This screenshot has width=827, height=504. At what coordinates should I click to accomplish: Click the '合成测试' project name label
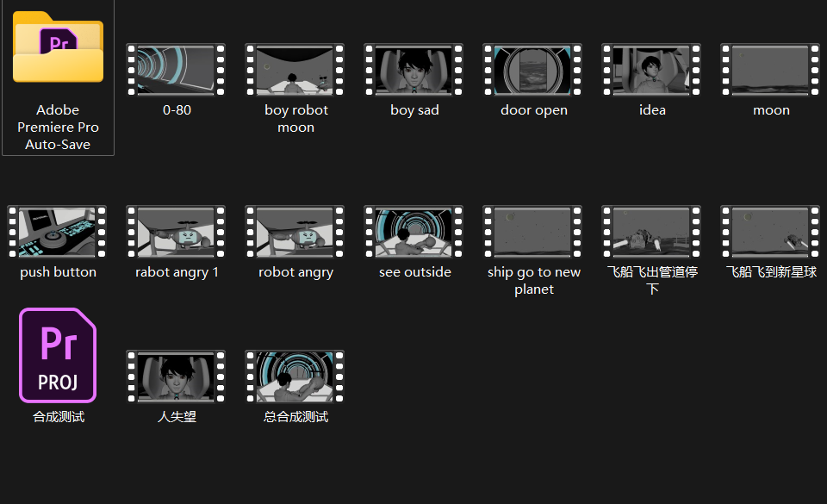tap(59, 417)
